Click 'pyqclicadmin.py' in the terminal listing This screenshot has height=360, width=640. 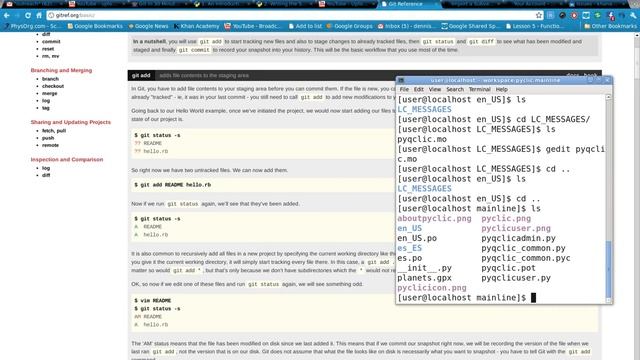pos(518,238)
